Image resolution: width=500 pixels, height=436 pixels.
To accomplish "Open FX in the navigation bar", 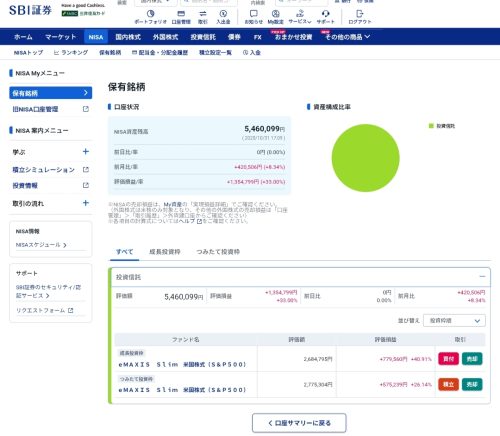I will click(x=257, y=37).
